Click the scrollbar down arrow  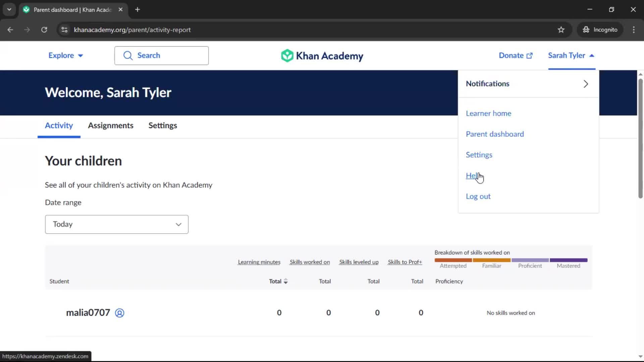640,357
